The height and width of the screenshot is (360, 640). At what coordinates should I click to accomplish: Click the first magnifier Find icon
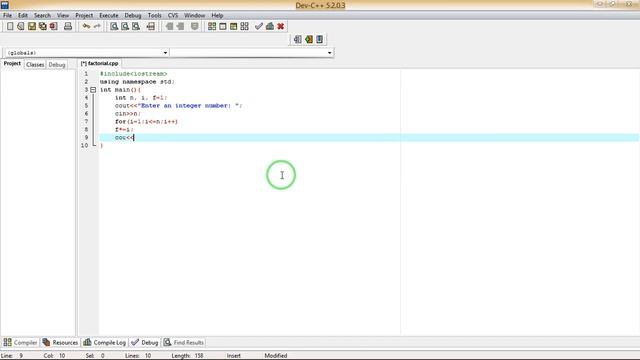(114, 27)
